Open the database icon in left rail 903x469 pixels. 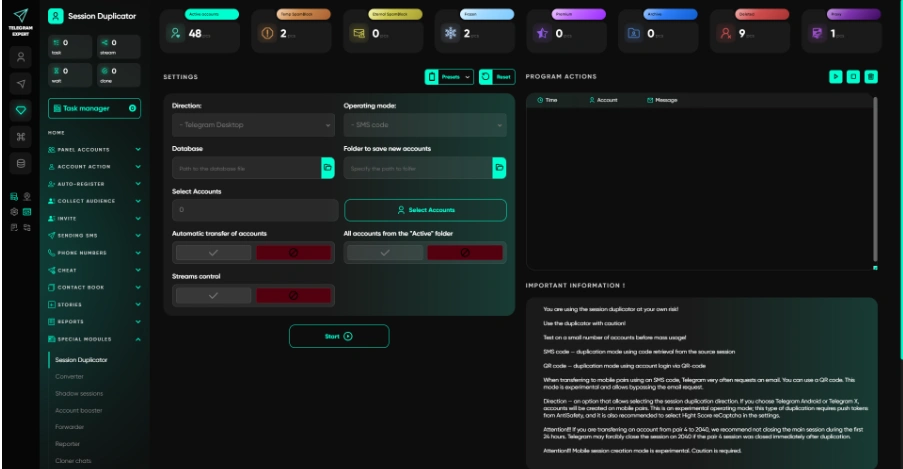coord(21,164)
